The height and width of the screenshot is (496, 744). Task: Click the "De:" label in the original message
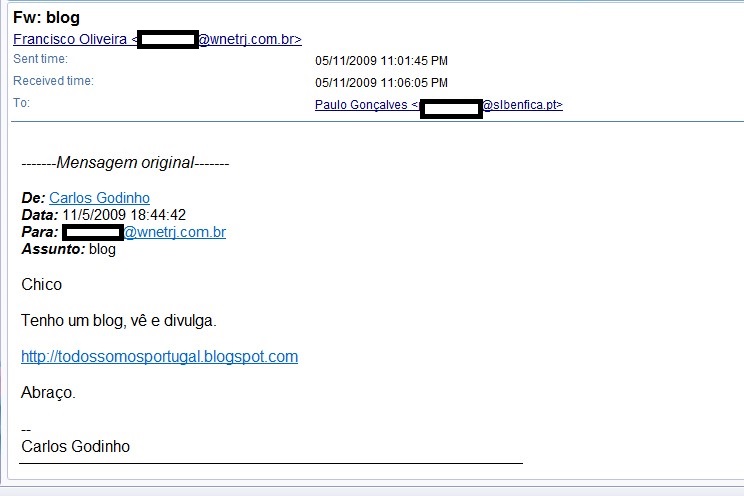tap(33, 198)
